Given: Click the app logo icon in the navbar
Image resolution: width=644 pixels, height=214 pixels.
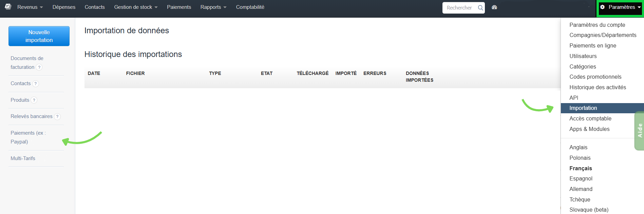Looking at the screenshot, I should click(x=8, y=7).
